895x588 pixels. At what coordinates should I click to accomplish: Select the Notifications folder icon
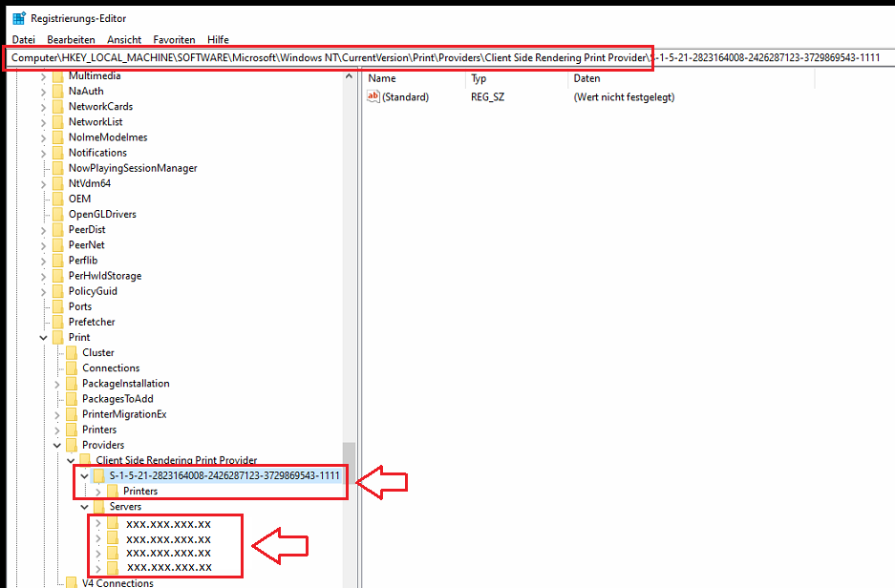click(57, 153)
